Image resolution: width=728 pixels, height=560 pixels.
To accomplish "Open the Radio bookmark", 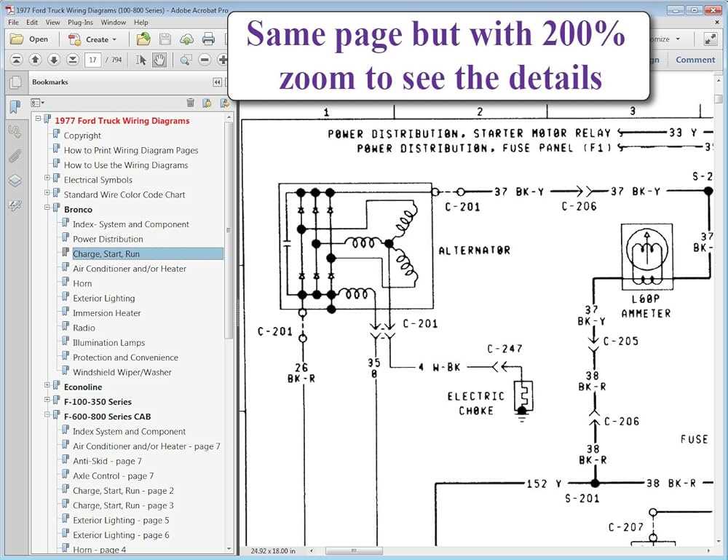I will (x=84, y=328).
